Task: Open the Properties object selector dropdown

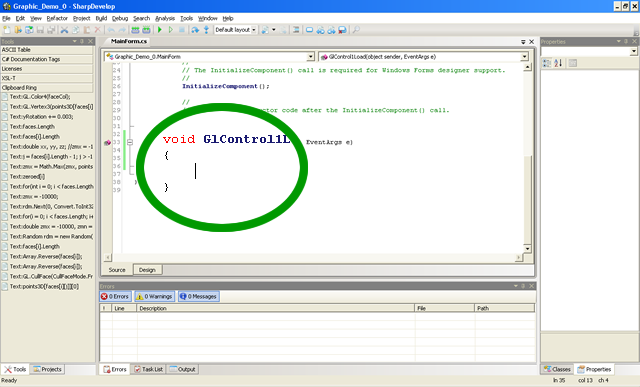Action: click(x=633, y=51)
